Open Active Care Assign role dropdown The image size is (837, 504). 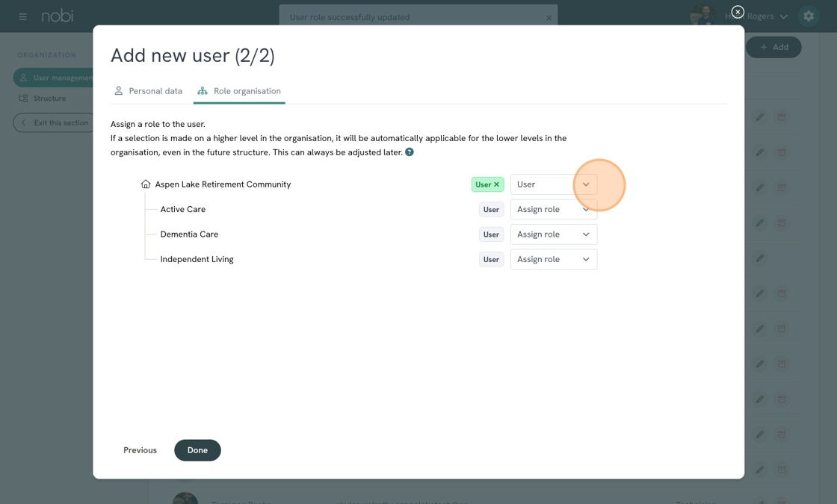pyautogui.click(x=554, y=210)
